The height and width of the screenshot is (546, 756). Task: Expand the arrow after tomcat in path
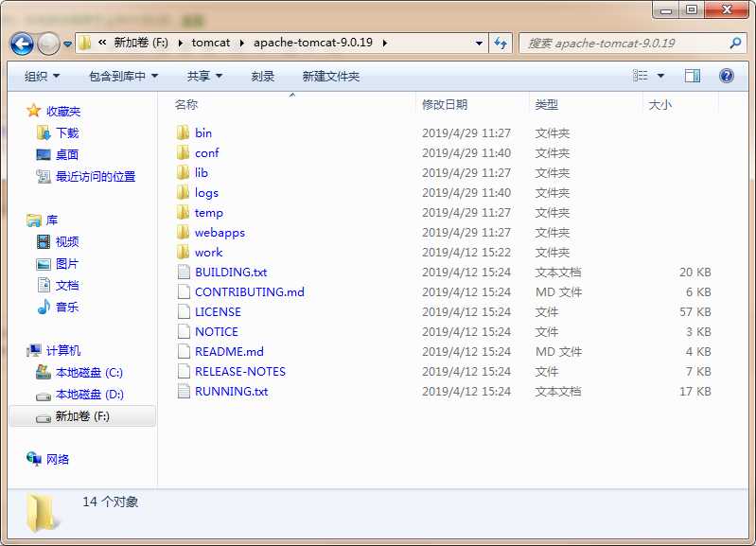[242, 43]
